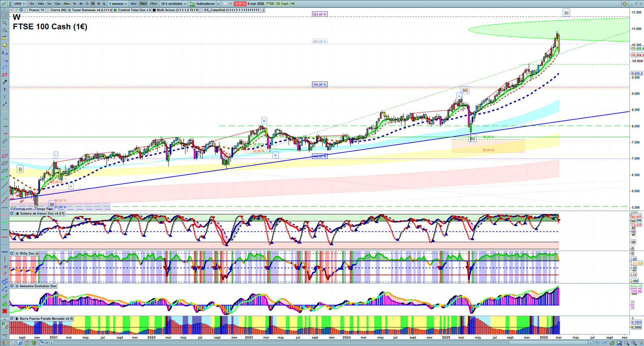
Task: Click the red X delete icon
Action: [4, 311]
